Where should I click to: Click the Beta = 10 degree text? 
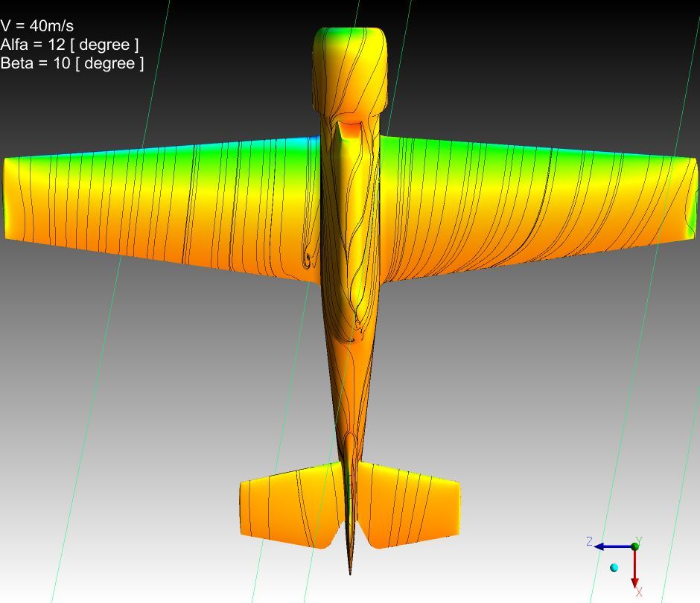[72, 63]
